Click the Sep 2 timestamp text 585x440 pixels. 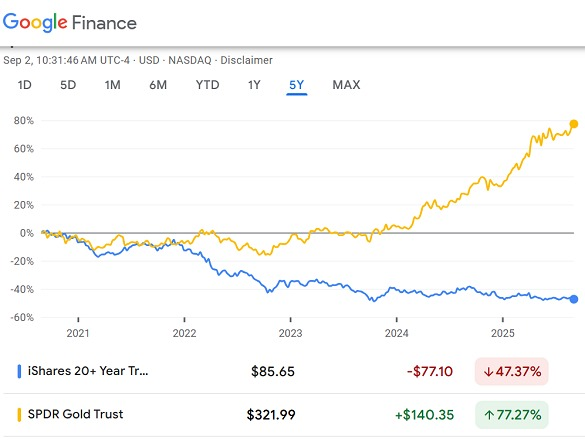tap(66, 60)
